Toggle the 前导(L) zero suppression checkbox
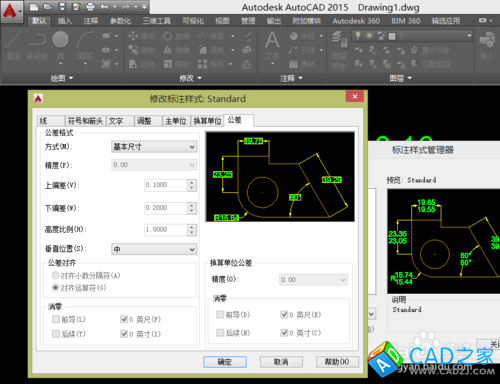The image size is (500, 384). (x=56, y=319)
